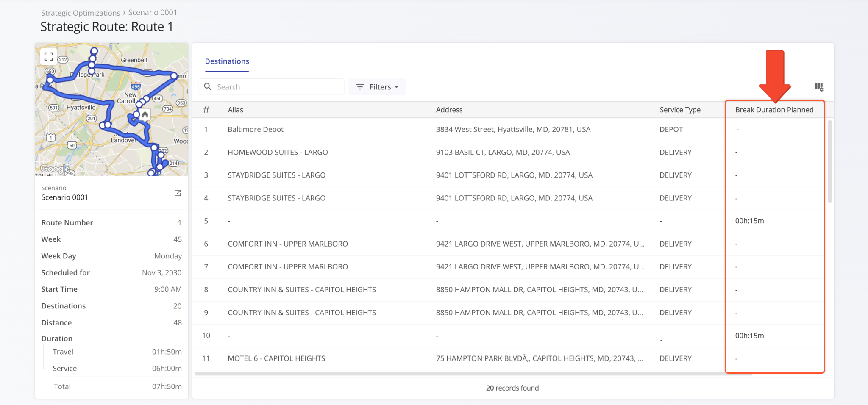Click address 75 HAMPTON PARK BLVD
Screen dimensions: 868x405
[x=540, y=358]
